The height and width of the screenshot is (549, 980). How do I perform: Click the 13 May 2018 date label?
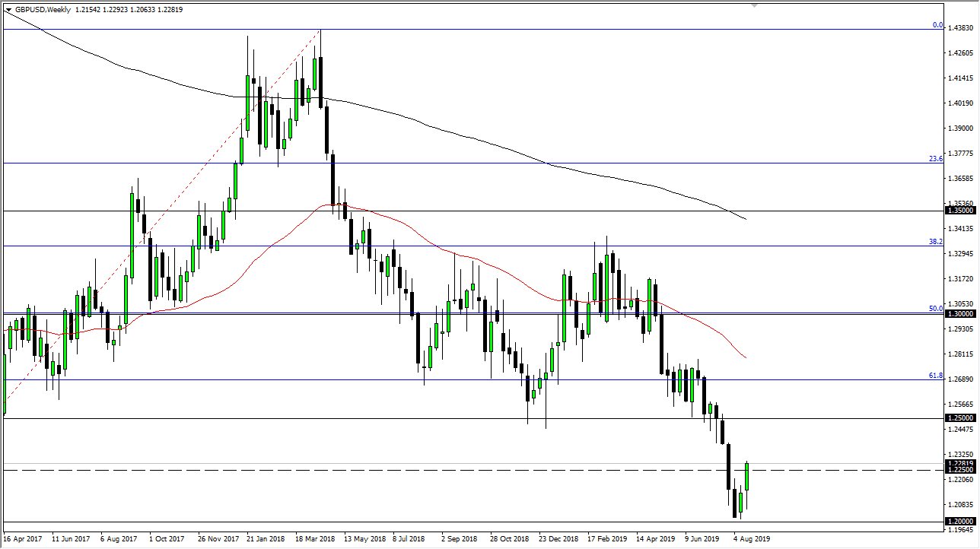click(364, 538)
